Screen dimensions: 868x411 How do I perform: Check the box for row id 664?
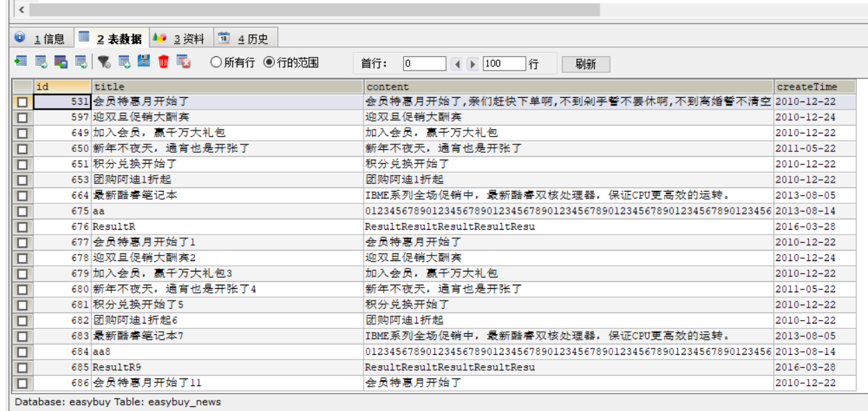(x=23, y=196)
